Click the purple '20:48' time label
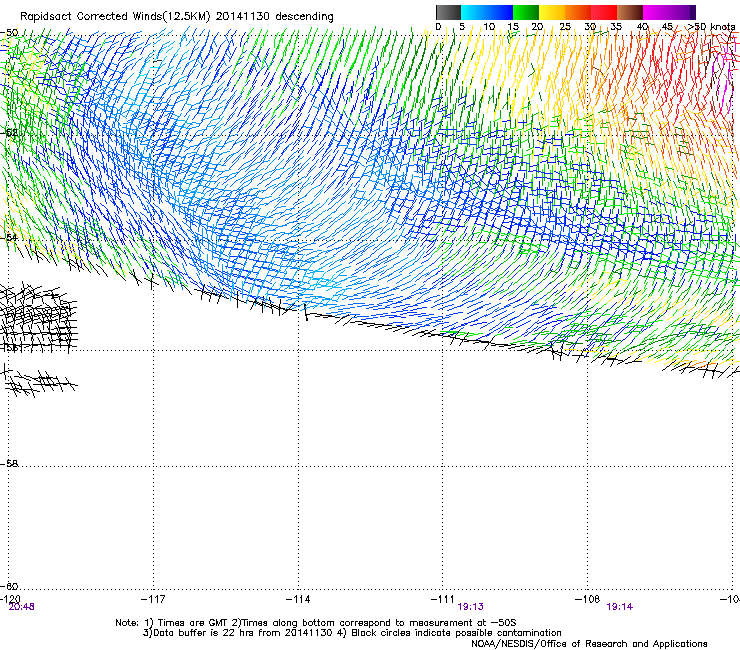This screenshot has height=650, width=740. 22,607
